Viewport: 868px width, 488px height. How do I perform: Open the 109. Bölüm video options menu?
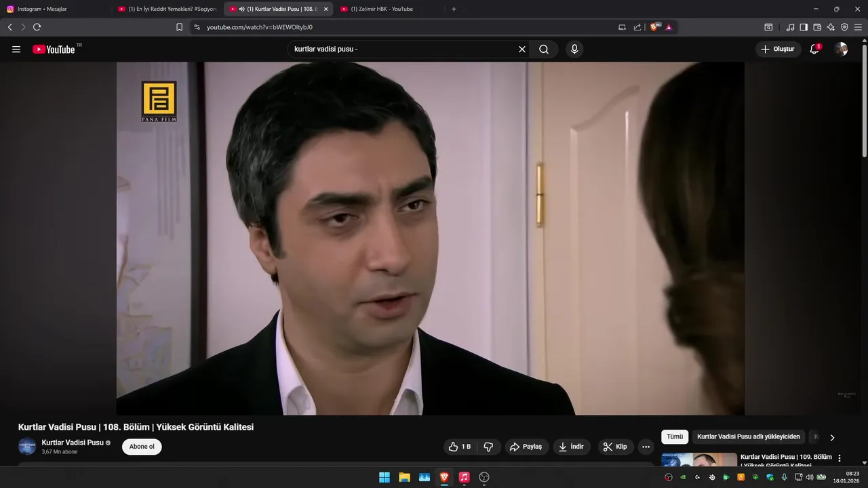pos(840,458)
